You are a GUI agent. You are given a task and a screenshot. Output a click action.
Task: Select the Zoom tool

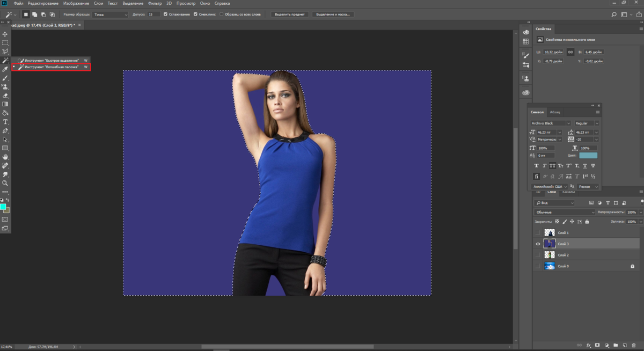click(x=5, y=183)
